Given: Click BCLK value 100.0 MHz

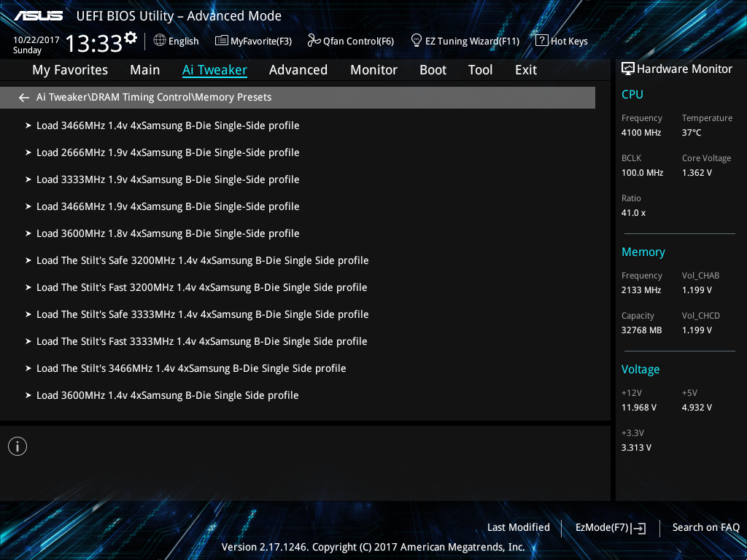Looking at the screenshot, I should point(642,173).
